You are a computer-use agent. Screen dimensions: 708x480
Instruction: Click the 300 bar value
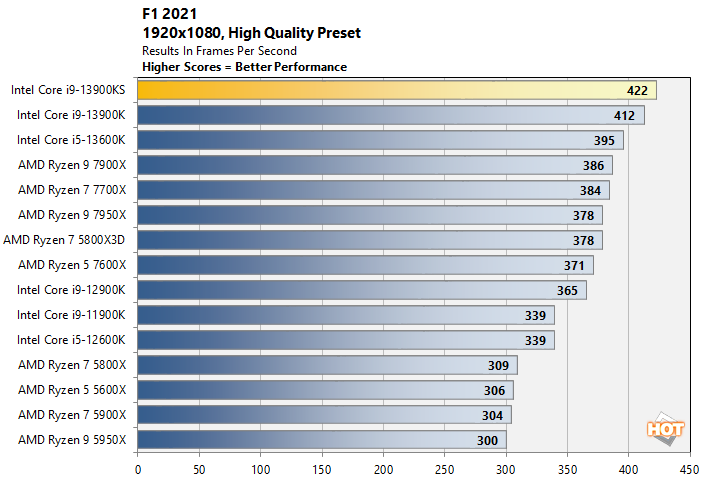pos(487,441)
